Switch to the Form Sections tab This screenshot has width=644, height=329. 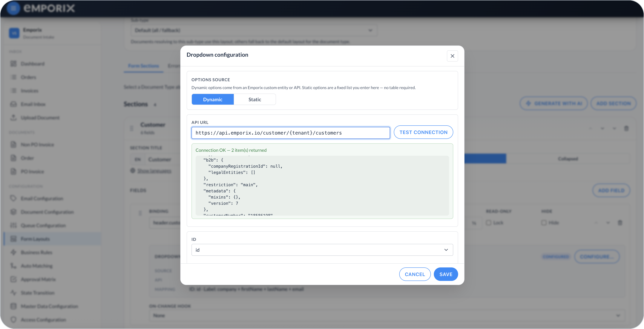point(143,66)
